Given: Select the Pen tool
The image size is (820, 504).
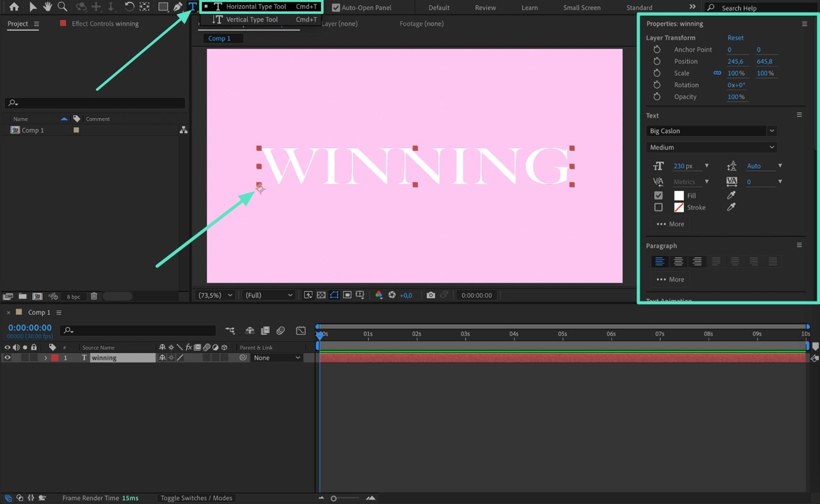Looking at the screenshot, I should click(x=177, y=7).
